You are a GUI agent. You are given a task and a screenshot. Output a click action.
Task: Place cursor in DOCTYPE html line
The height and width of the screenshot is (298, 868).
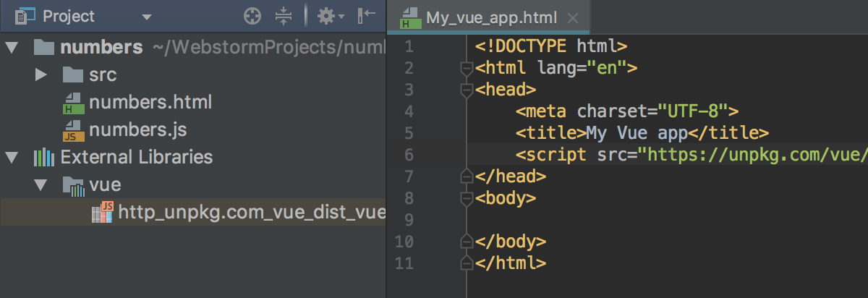click(551, 47)
